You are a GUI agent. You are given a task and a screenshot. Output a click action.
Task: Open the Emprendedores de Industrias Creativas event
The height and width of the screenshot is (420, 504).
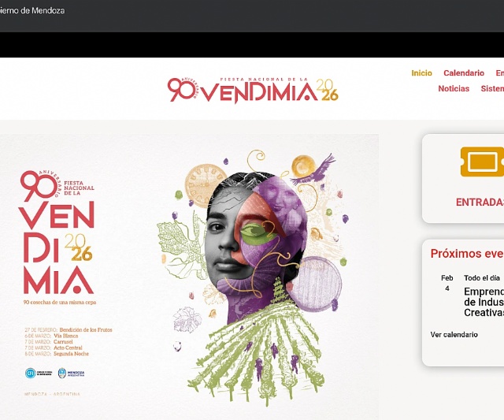[x=484, y=302]
